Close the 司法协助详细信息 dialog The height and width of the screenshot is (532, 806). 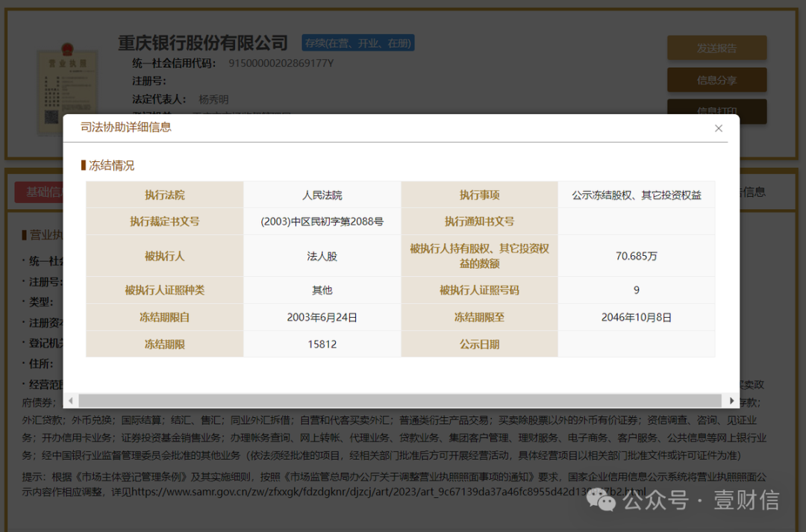[718, 128]
